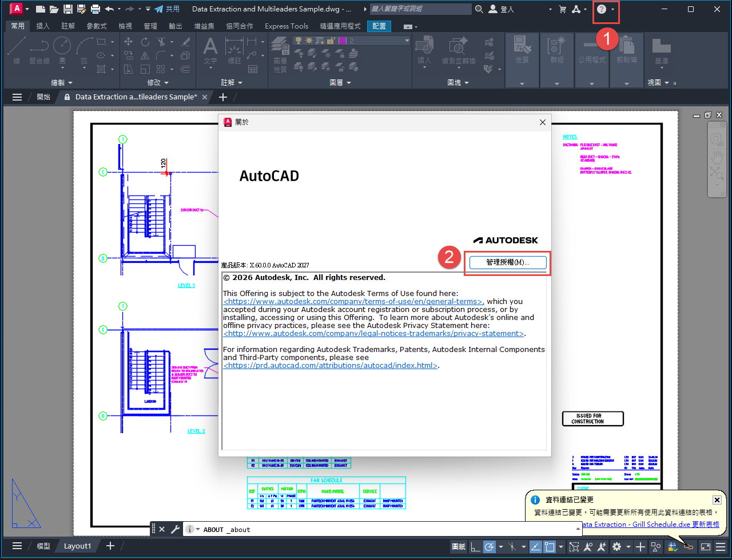Toggle Ortho Mode in the status bar

tap(475, 547)
